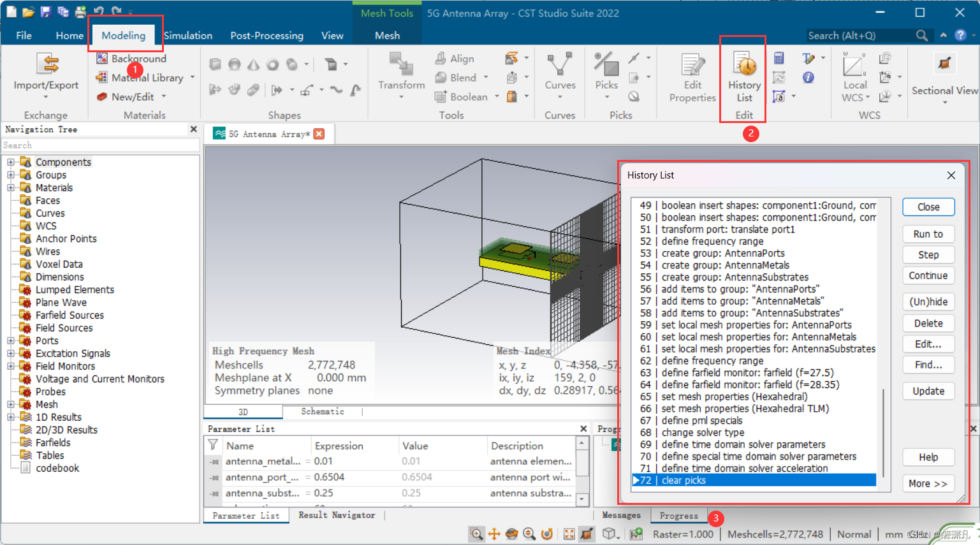Select history entry 72 clear picks
The image size is (980, 545).
tap(753, 481)
